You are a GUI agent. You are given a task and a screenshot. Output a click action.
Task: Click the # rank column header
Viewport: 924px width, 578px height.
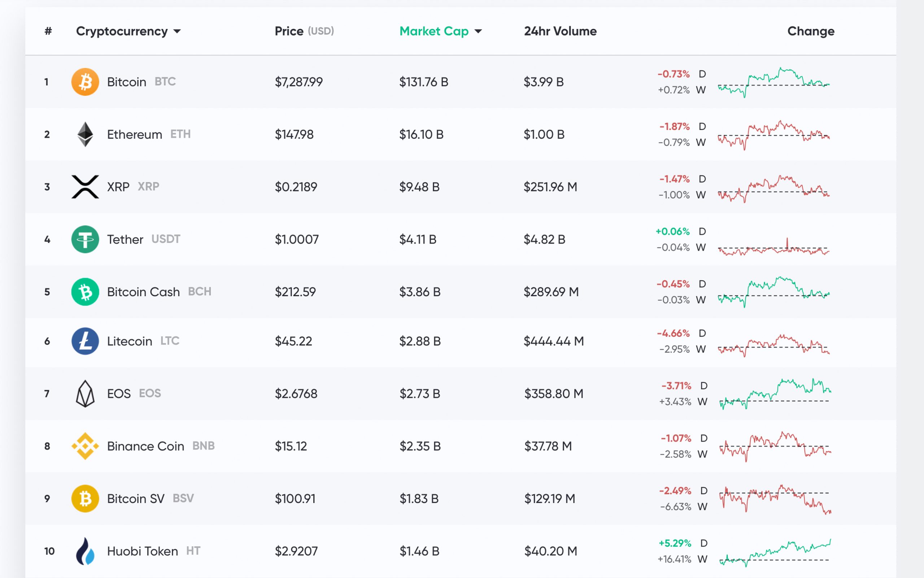click(x=48, y=31)
